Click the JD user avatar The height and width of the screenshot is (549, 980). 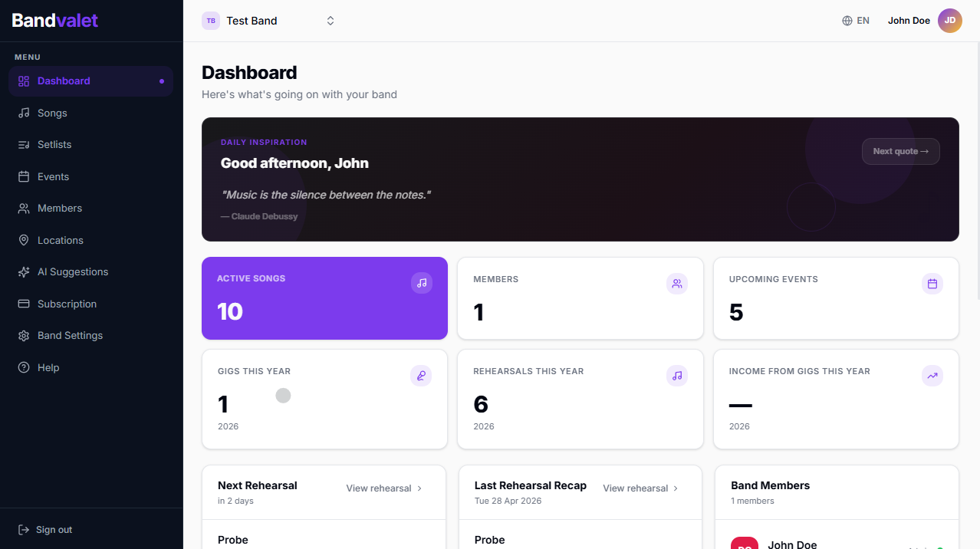pyautogui.click(x=950, y=21)
